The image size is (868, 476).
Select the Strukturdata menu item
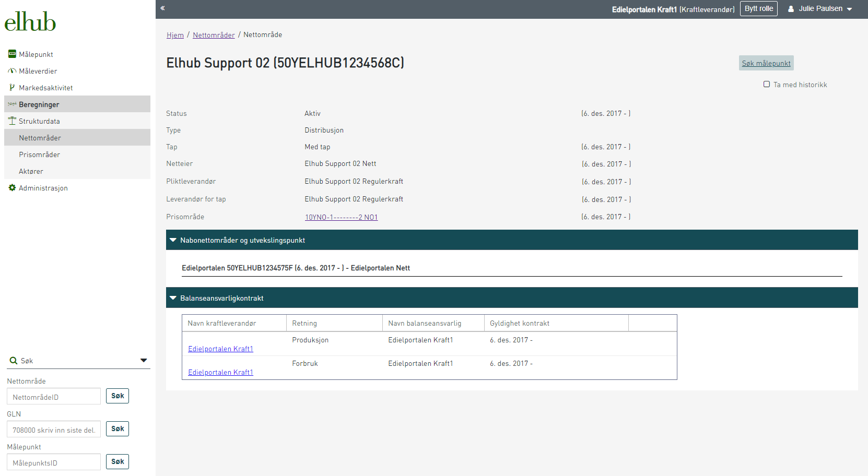click(77, 121)
